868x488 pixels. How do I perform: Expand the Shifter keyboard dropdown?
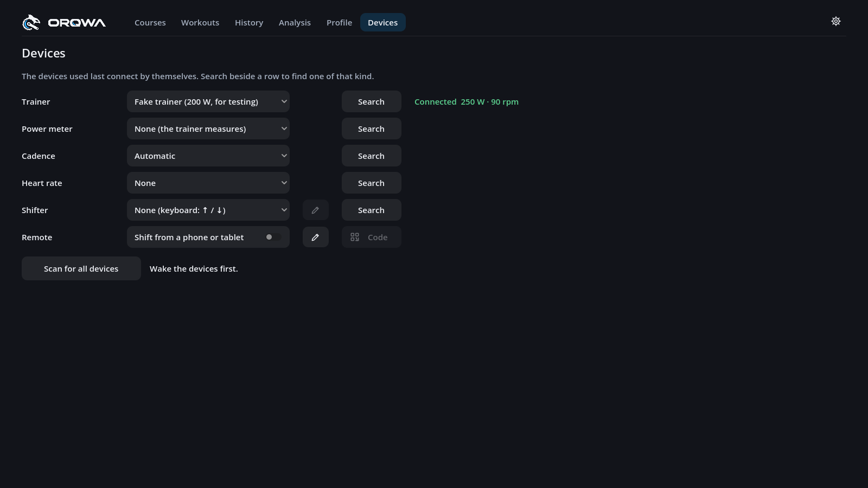[x=208, y=210]
